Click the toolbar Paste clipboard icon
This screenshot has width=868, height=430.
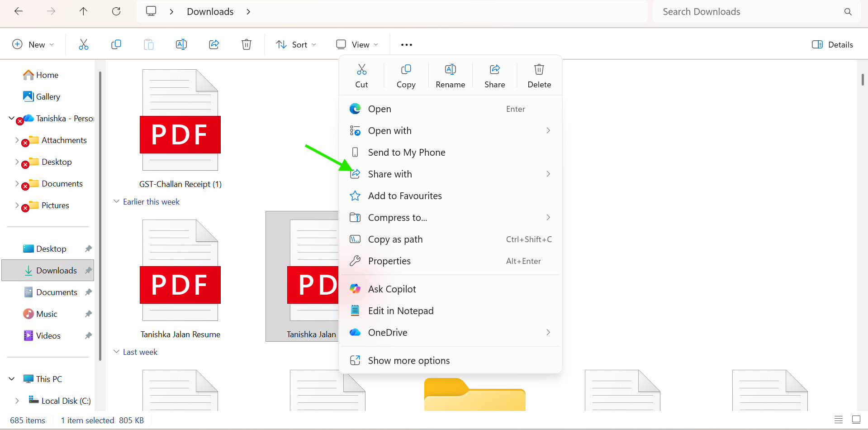149,44
